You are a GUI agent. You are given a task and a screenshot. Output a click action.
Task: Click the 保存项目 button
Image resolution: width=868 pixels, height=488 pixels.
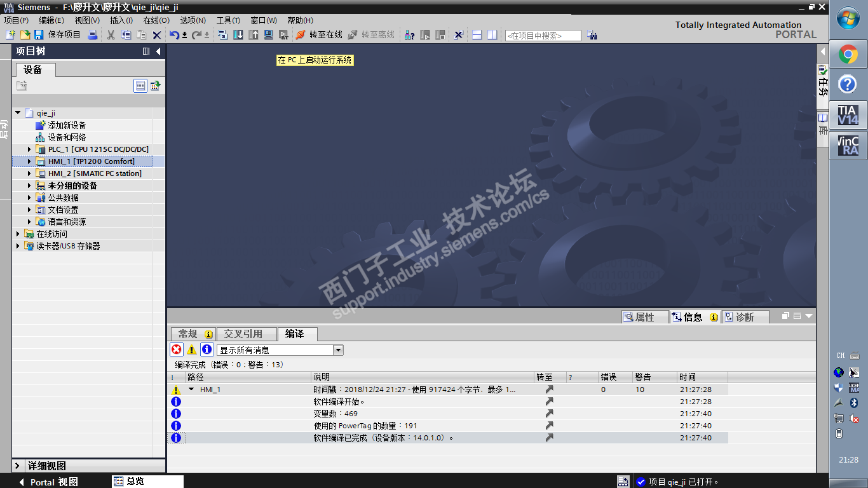tap(58, 35)
